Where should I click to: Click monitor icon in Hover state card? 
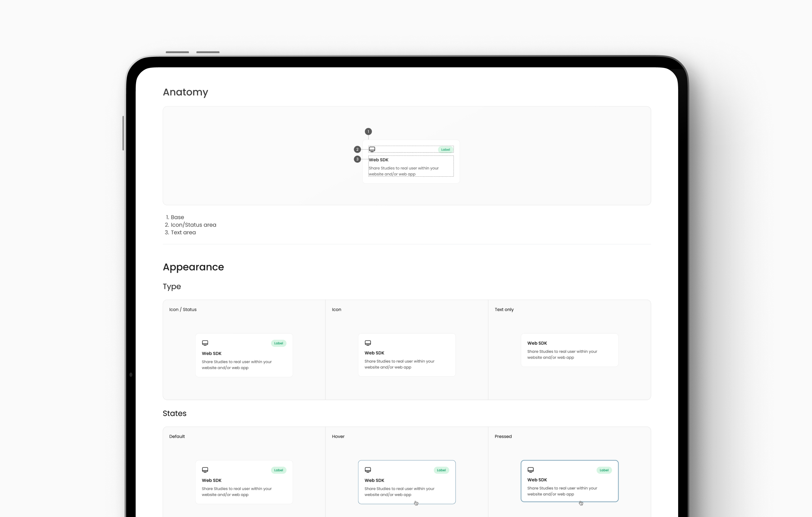[368, 470]
